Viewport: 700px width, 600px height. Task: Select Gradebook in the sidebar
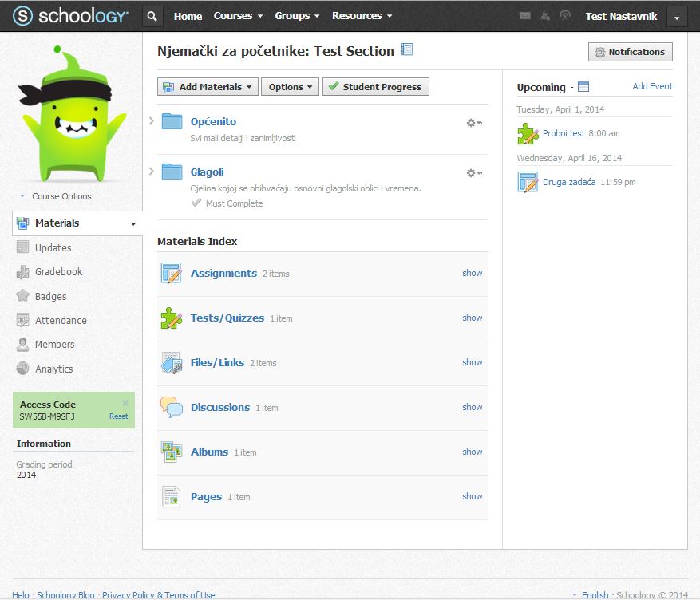(x=58, y=272)
